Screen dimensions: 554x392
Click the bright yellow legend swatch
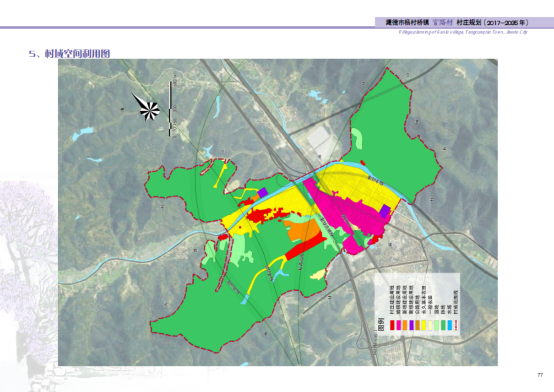tap(424, 325)
